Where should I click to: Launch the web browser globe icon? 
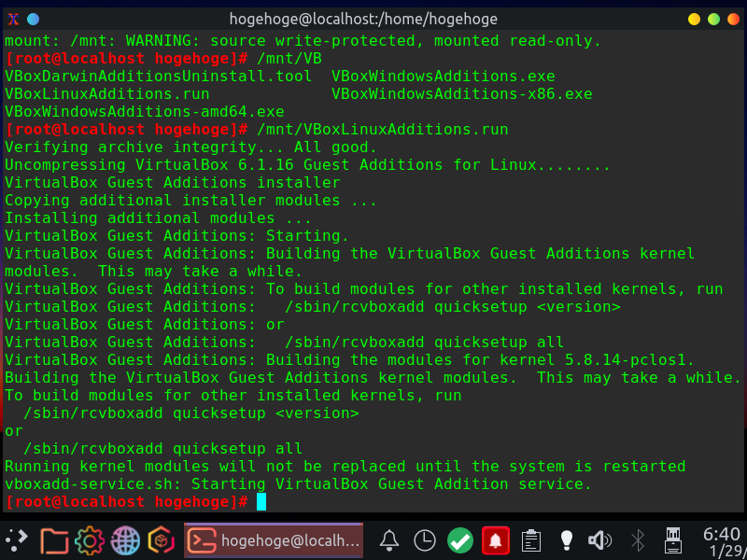(x=125, y=540)
